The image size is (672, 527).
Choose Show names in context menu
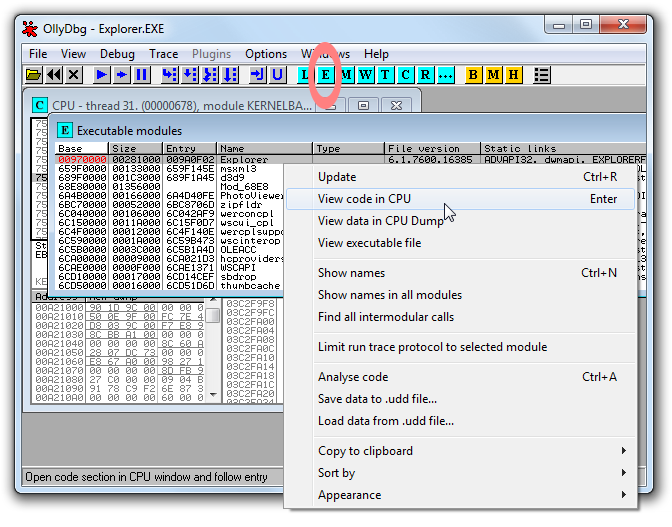pyautogui.click(x=460, y=273)
